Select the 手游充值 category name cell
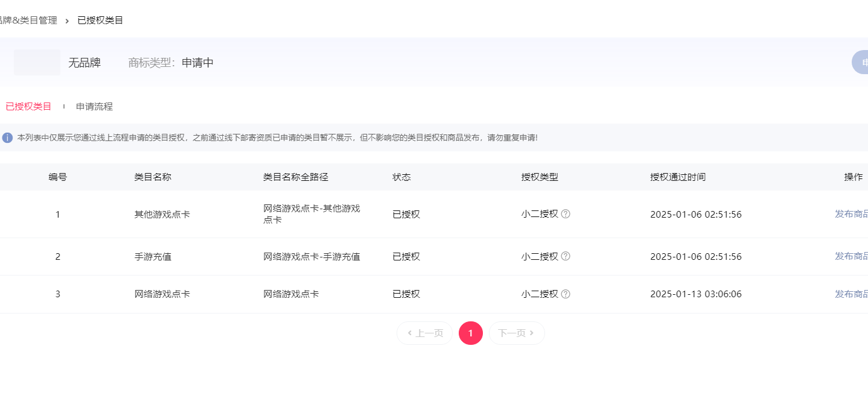The height and width of the screenshot is (416, 868). click(153, 257)
